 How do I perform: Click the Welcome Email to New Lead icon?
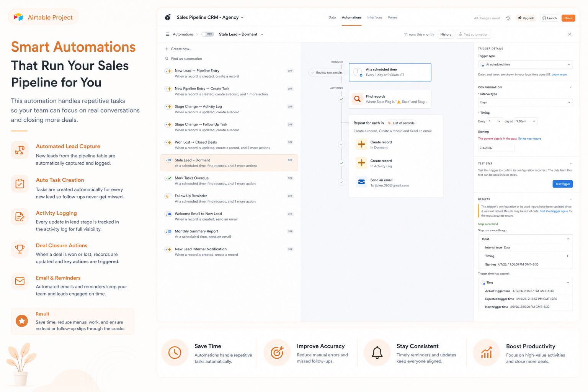click(x=168, y=214)
